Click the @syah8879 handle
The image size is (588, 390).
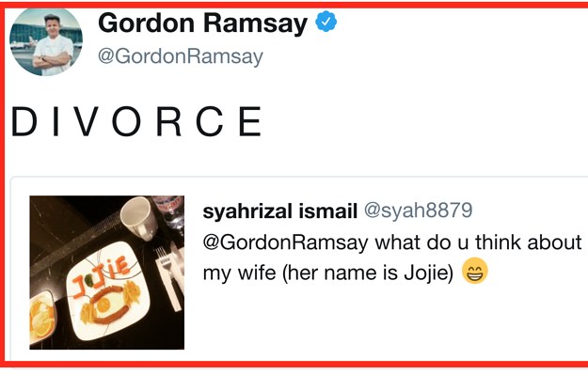tap(418, 211)
